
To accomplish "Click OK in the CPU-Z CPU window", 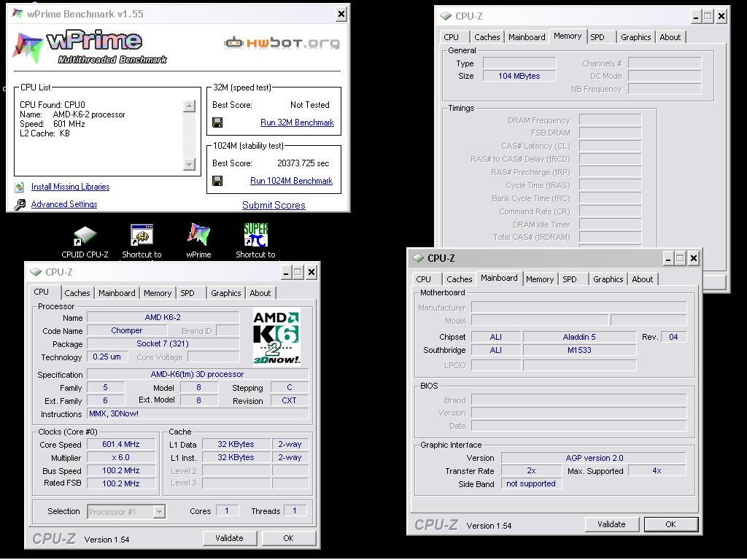I will 289,538.
